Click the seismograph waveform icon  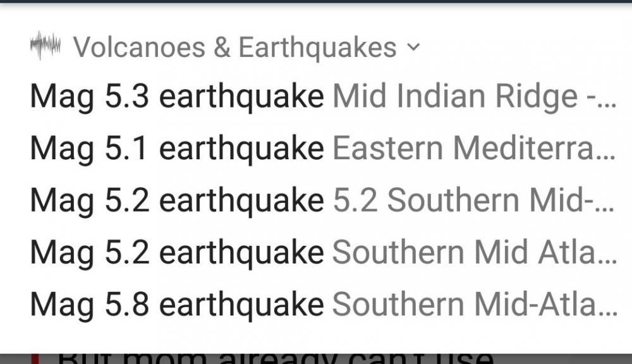coord(46,46)
